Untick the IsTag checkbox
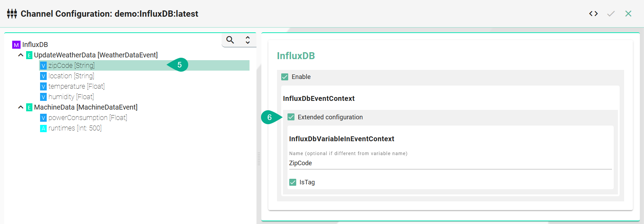 coord(293,182)
